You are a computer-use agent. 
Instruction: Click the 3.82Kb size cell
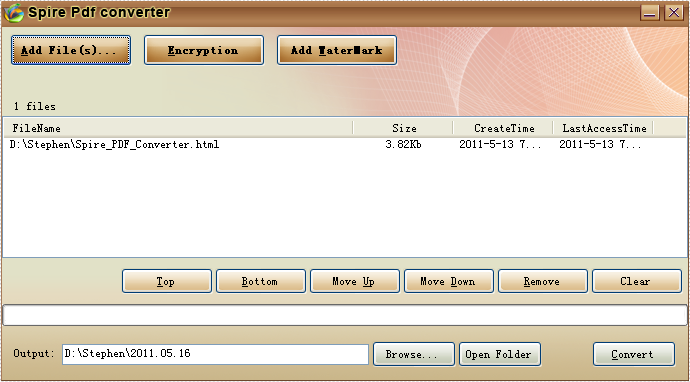(404, 144)
